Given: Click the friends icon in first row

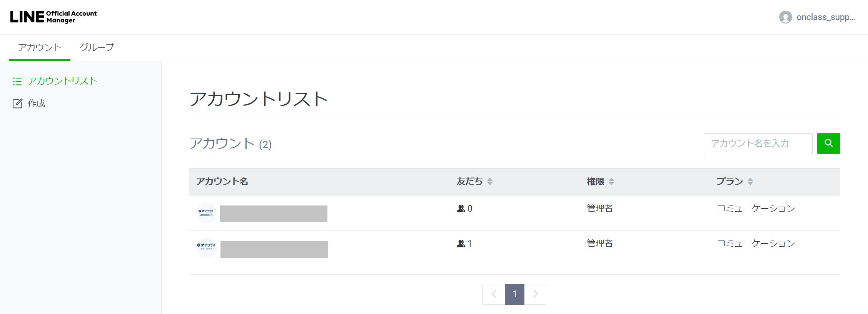Looking at the screenshot, I should (461, 209).
